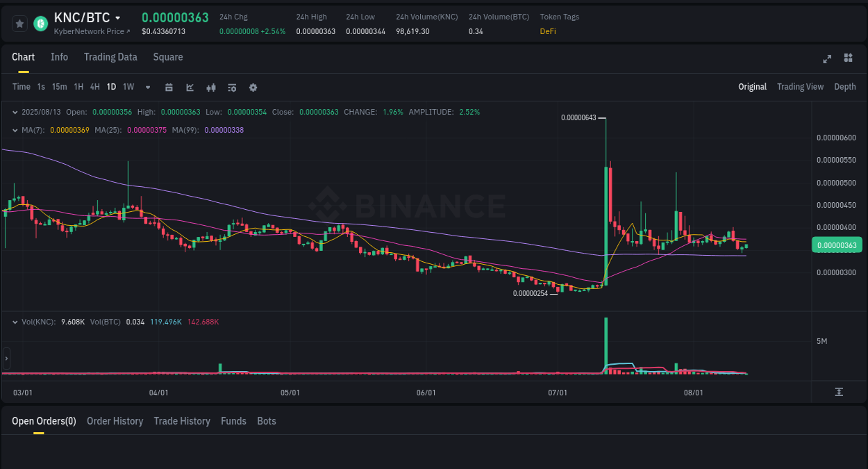Image resolution: width=868 pixels, height=469 pixels.
Task: Select the 1W timeframe button
Action: point(128,87)
